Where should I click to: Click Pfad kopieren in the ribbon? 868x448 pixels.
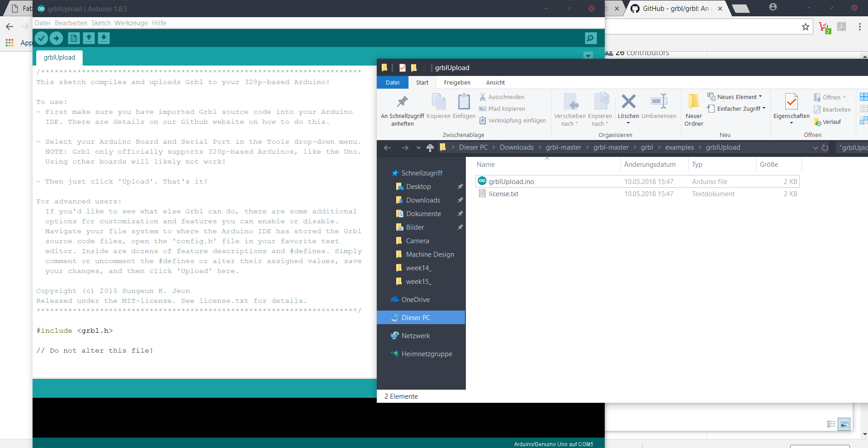pyautogui.click(x=502, y=109)
